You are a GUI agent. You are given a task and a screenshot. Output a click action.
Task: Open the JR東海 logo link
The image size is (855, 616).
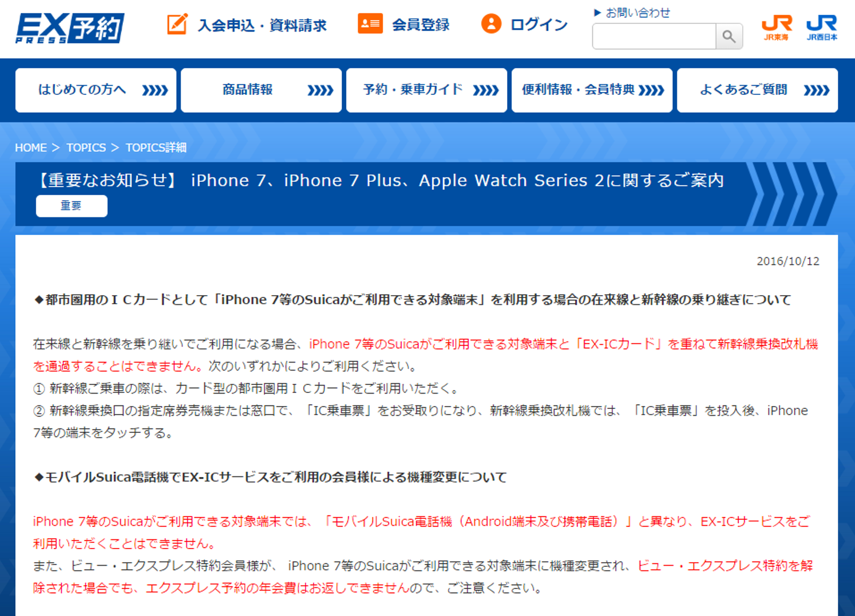click(776, 28)
